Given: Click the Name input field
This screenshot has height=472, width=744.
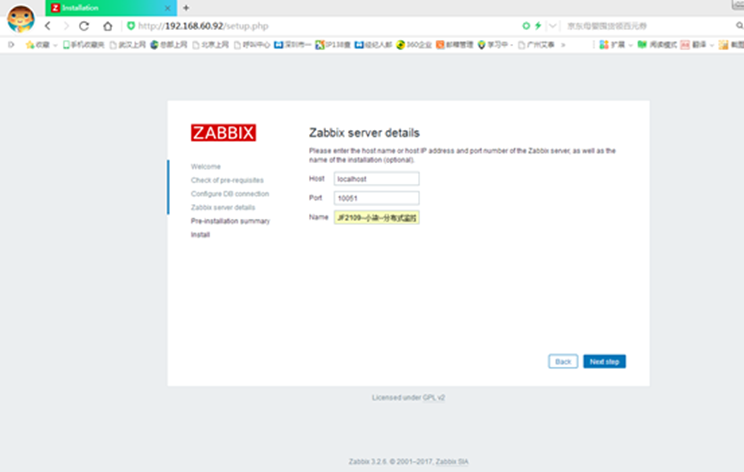Looking at the screenshot, I should (376, 218).
